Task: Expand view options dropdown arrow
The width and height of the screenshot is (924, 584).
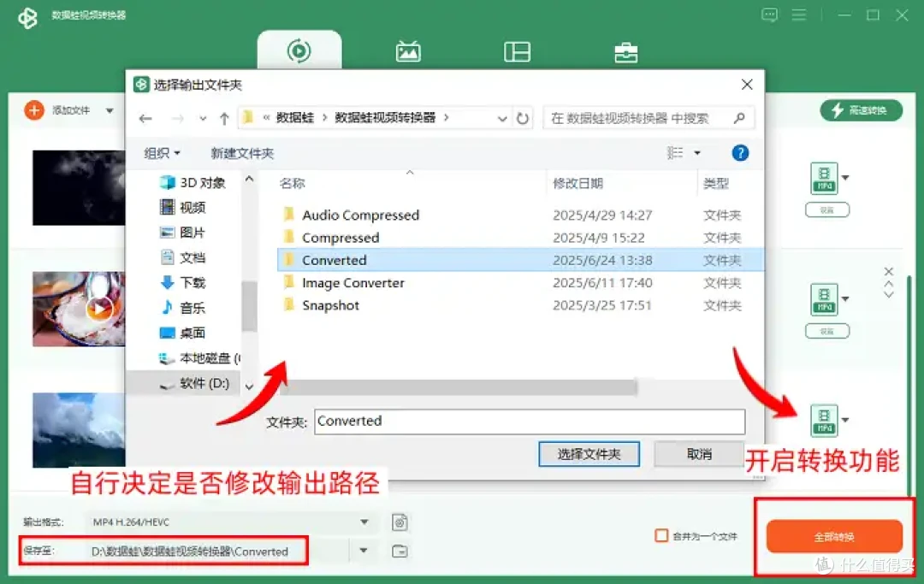Action: pos(697,153)
